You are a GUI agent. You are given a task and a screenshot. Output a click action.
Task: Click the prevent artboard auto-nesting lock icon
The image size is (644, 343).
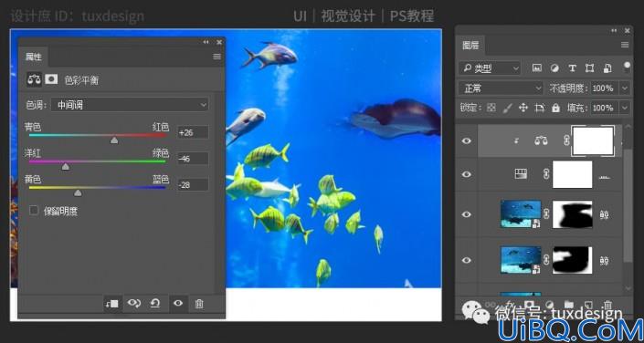coord(539,108)
